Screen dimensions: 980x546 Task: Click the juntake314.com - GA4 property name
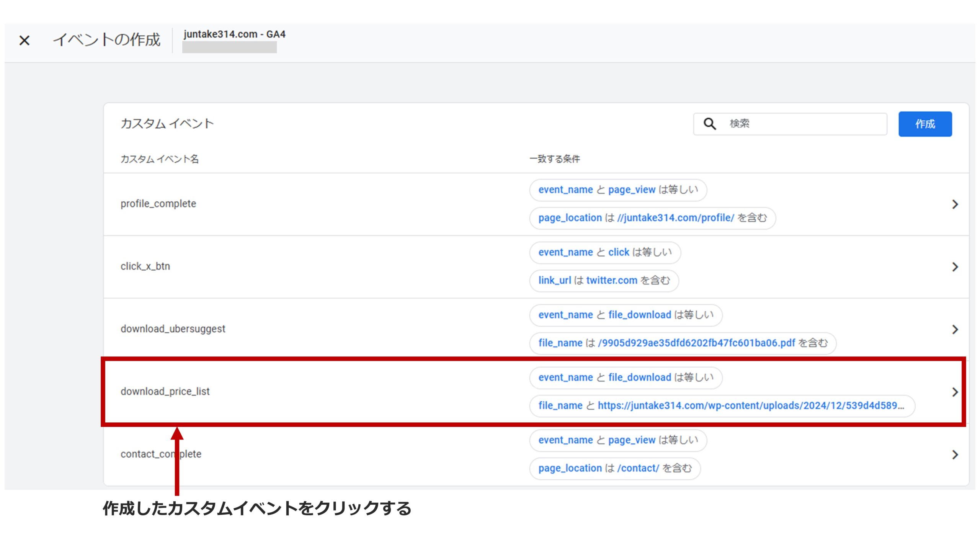pos(234,34)
